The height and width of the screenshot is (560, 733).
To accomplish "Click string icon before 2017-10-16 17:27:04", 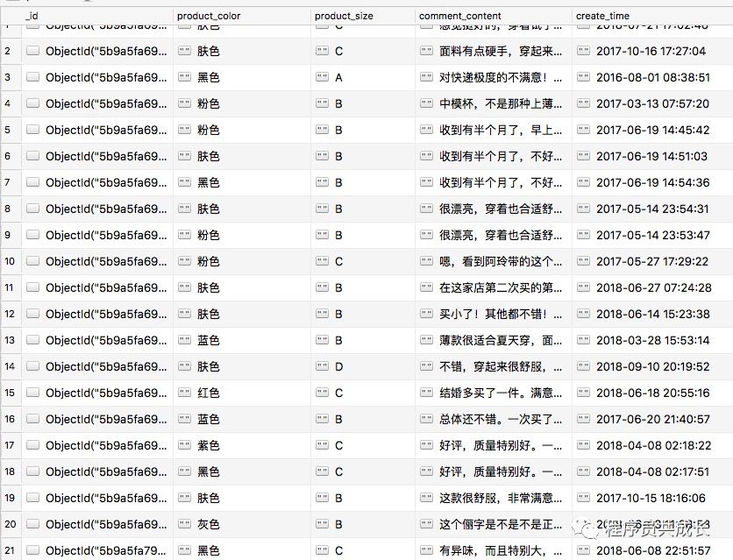I will click(583, 51).
